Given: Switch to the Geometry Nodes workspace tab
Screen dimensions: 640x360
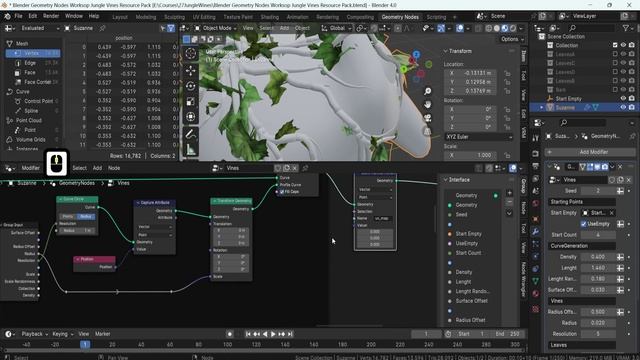Looking at the screenshot, I should point(400,17).
